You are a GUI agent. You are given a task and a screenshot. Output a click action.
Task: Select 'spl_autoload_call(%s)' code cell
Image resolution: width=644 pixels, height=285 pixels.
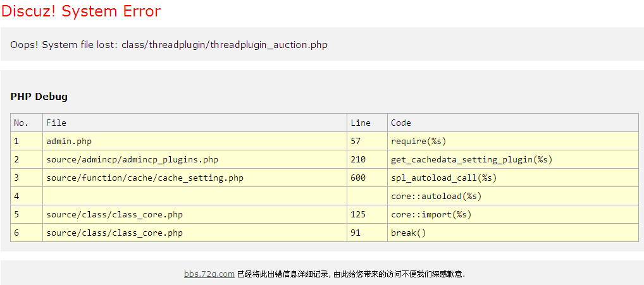(512, 178)
